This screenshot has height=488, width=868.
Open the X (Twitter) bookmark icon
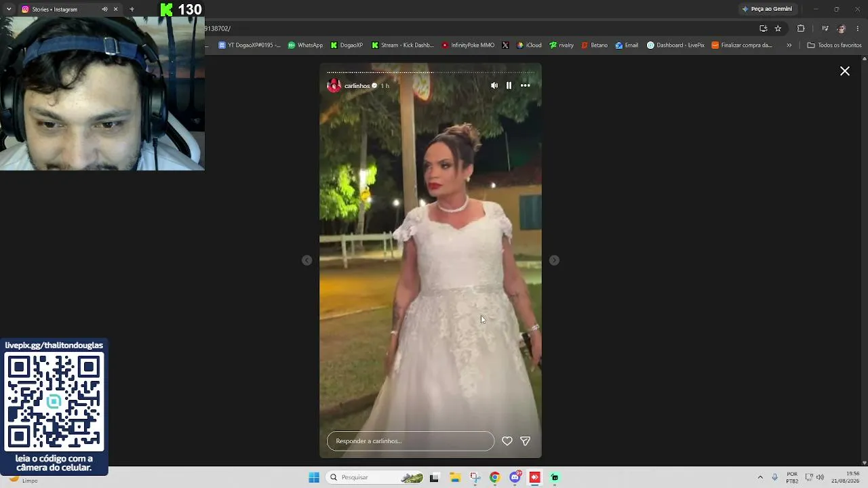(505, 45)
